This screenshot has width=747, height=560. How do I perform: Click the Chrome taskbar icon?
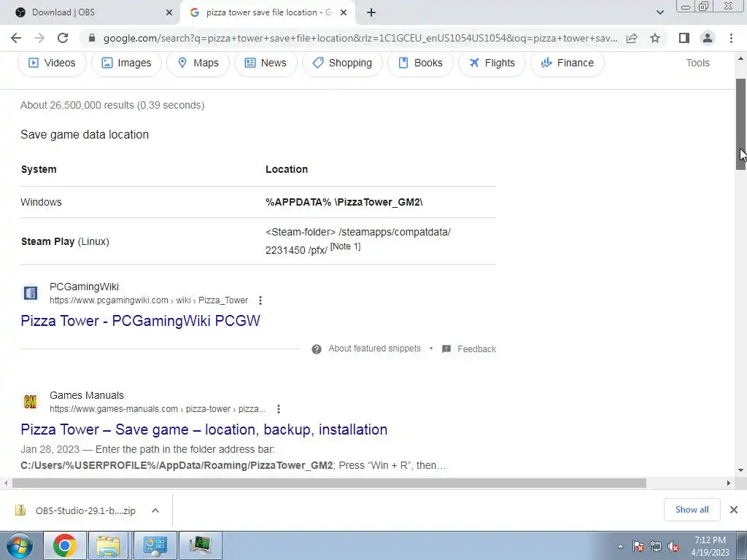point(64,545)
